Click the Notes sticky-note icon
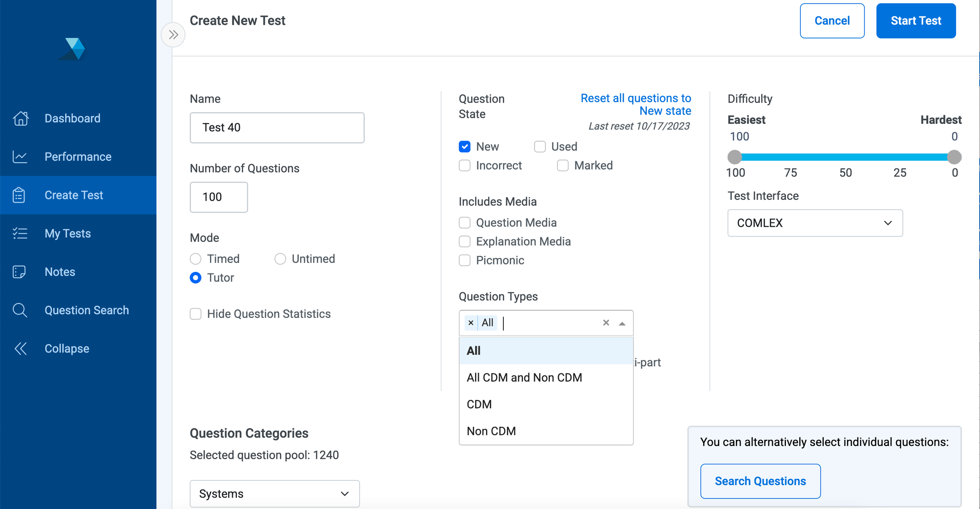980x509 pixels. pyautogui.click(x=20, y=272)
